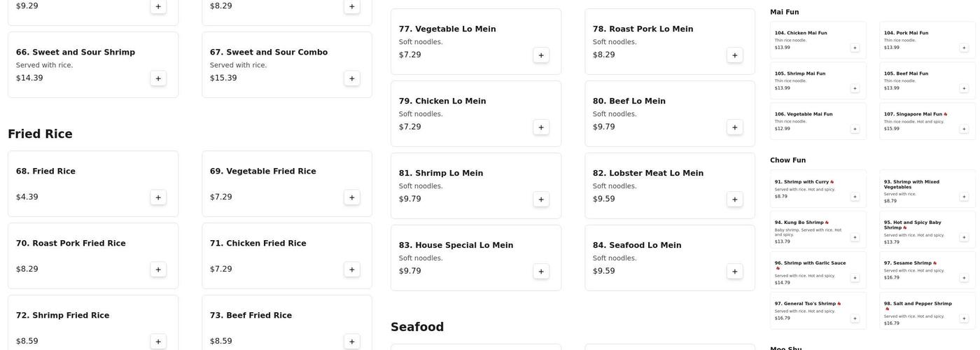This screenshot has height=350, width=980.
Task: Add Shrimp with Curry to cart
Action: tap(855, 197)
